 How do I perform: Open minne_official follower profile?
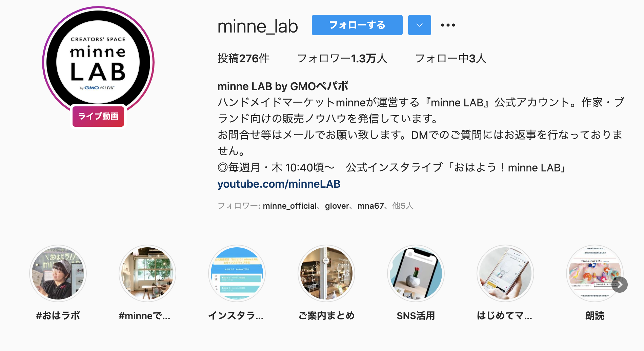coord(290,206)
